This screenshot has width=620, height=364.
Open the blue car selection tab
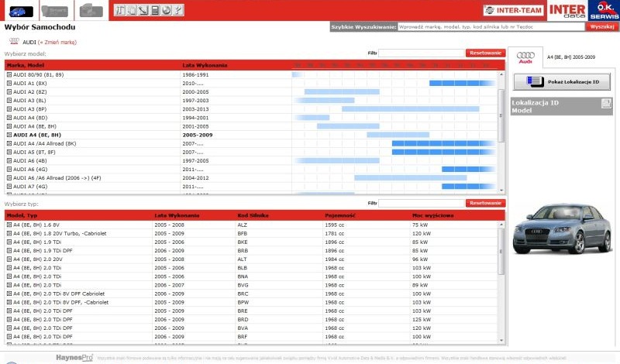pos(22,11)
